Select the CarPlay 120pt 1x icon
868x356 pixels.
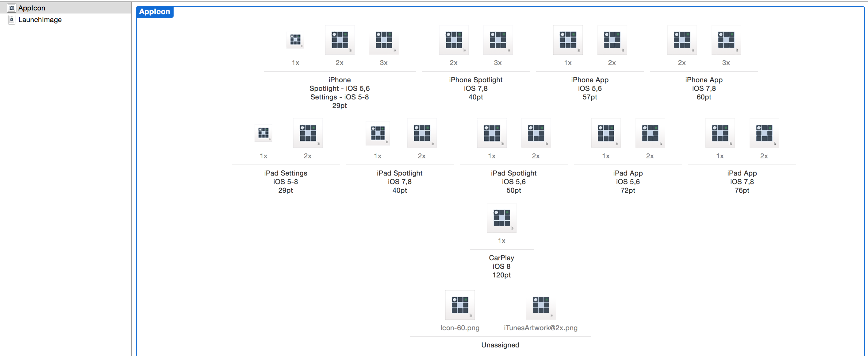(x=502, y=218)
